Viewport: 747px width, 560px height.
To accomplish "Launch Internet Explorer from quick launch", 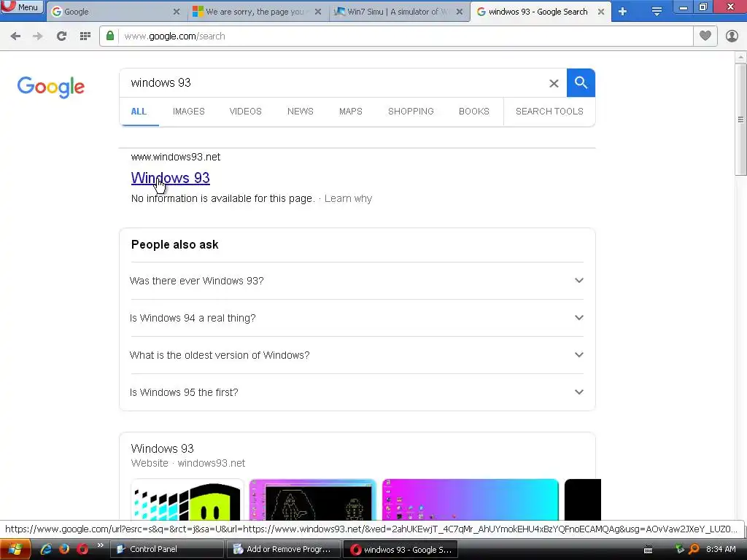I will pos(46,549).
